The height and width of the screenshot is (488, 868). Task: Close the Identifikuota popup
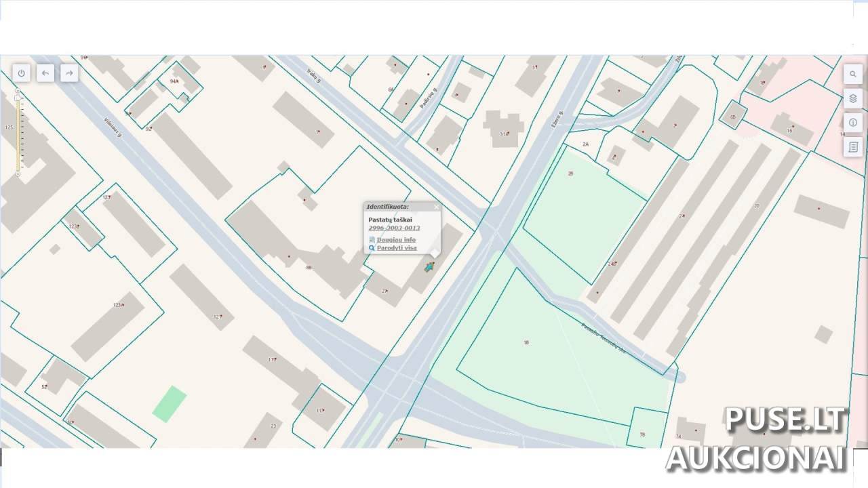click(436, 207)
